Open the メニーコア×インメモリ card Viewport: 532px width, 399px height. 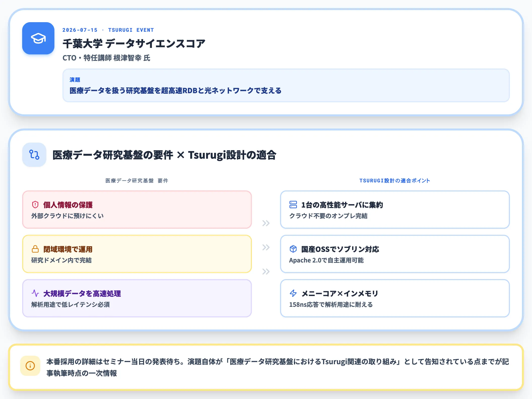395,298
